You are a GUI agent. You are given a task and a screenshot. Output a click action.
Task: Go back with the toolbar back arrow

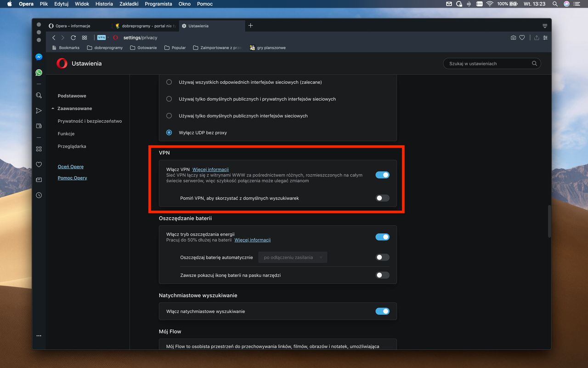point(54,38)
